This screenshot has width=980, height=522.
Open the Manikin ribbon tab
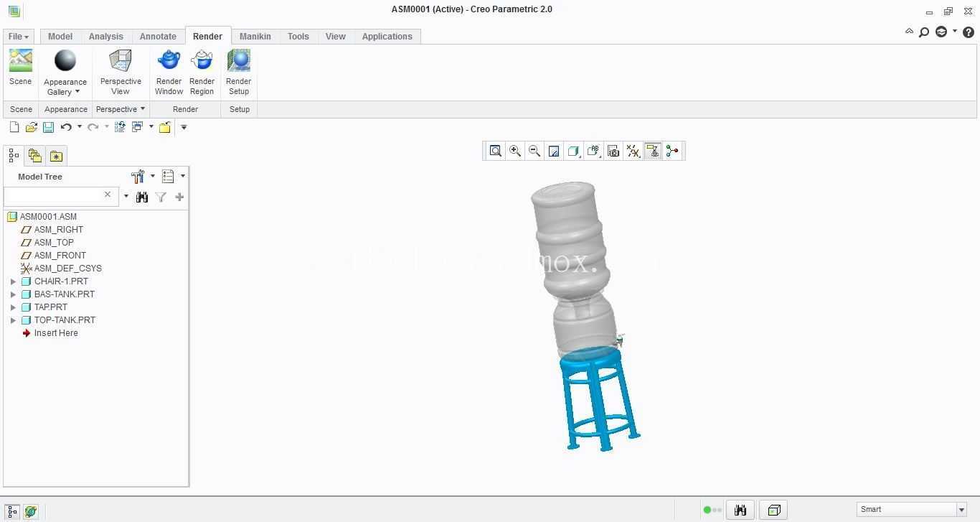click(255, 37)
